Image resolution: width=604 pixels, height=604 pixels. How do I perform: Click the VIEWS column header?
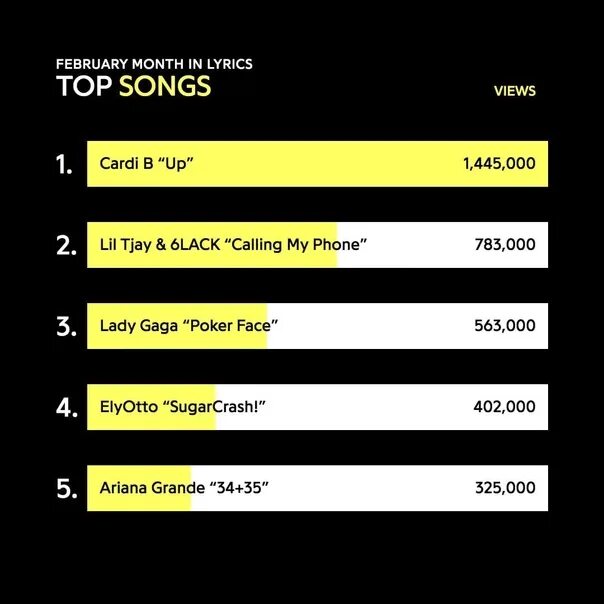coord(515,91)
